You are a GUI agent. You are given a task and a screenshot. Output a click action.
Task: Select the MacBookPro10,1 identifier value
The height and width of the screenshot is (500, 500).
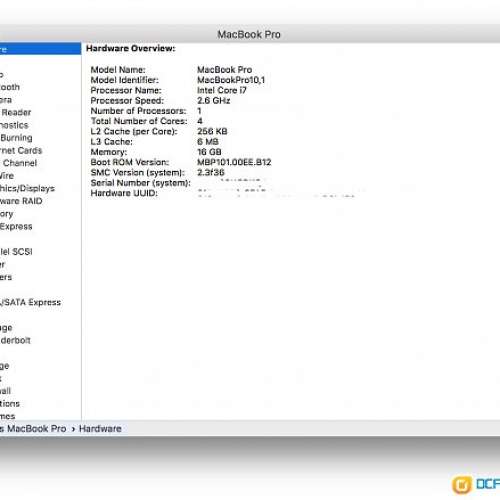(x=231, y=80)
